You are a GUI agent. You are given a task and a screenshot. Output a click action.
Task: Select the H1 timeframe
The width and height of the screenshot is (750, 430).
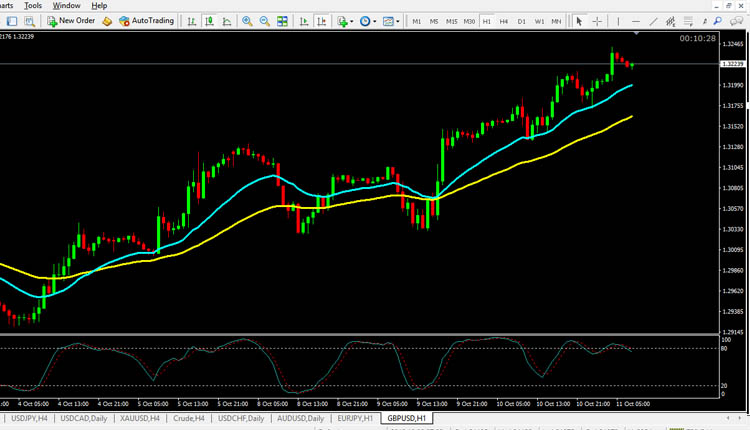coord(486,22)
